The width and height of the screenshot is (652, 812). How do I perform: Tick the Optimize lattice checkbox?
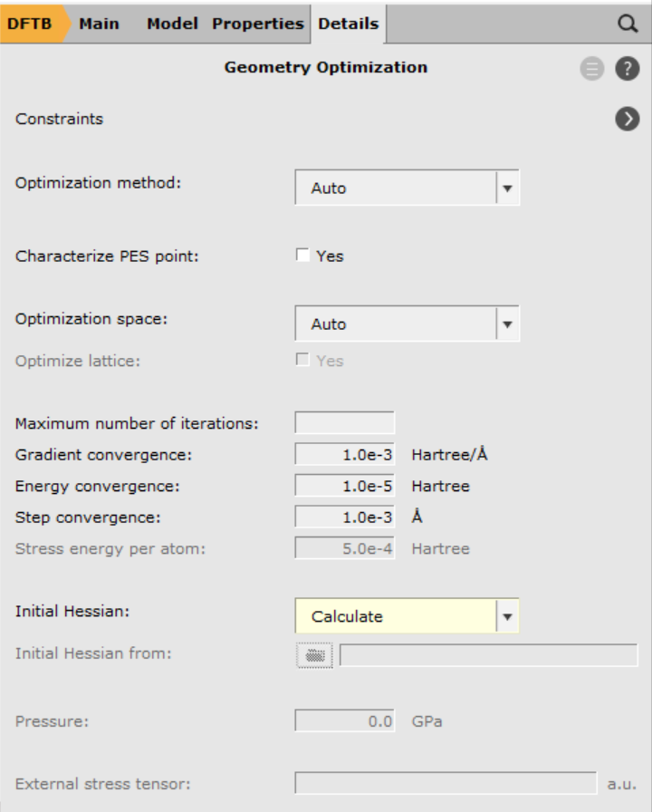(302, 360)
